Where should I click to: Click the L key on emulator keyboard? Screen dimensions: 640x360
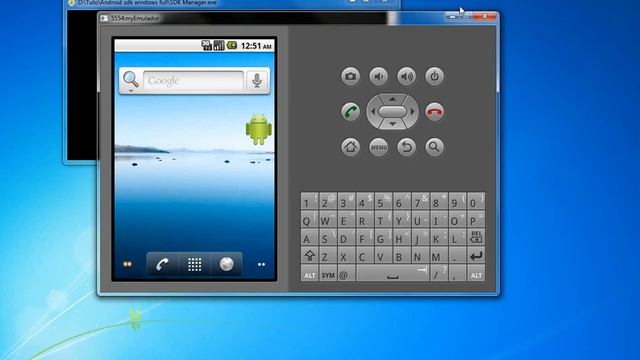[x=457, y=238]
